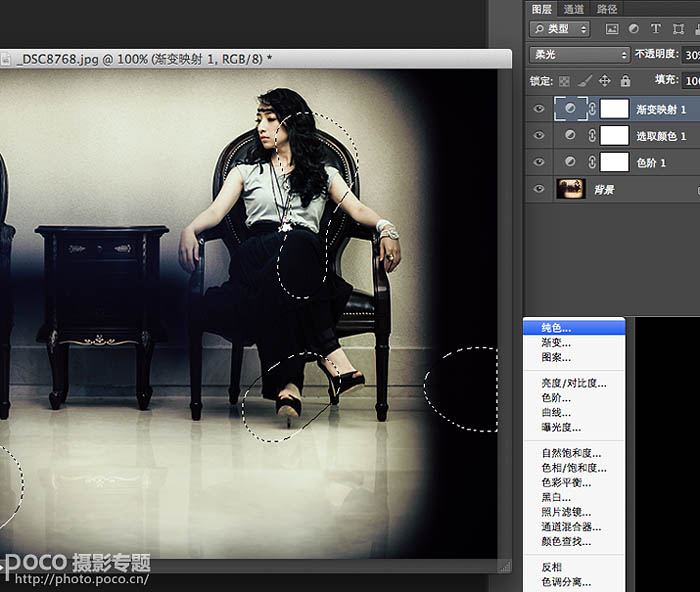Click the 不透明度 opacity value field
This screenshot has width=700, height=592.
(x=690, y=55)
